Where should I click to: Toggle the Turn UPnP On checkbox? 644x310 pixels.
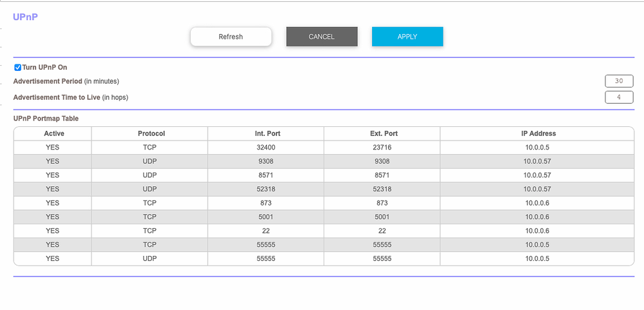pyautogui.click(x=17, y=67)
